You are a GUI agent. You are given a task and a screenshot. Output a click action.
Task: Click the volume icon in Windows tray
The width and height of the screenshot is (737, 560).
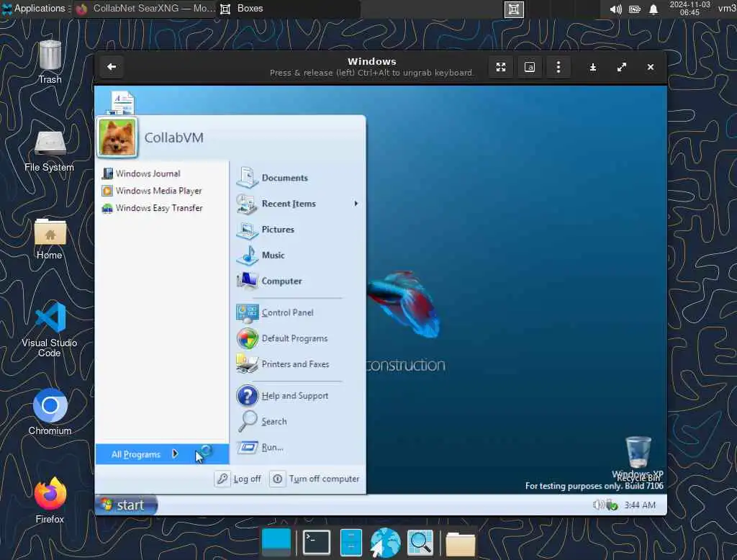(597, 505)
